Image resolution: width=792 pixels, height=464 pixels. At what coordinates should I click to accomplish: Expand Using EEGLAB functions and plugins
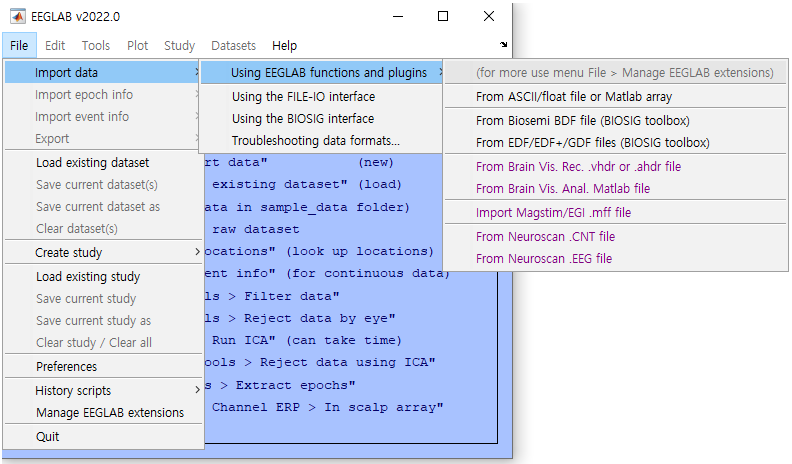point(322,73)
